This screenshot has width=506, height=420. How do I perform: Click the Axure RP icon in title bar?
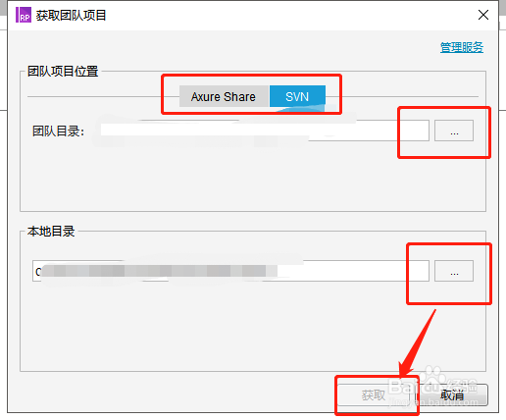click(24, 15)
